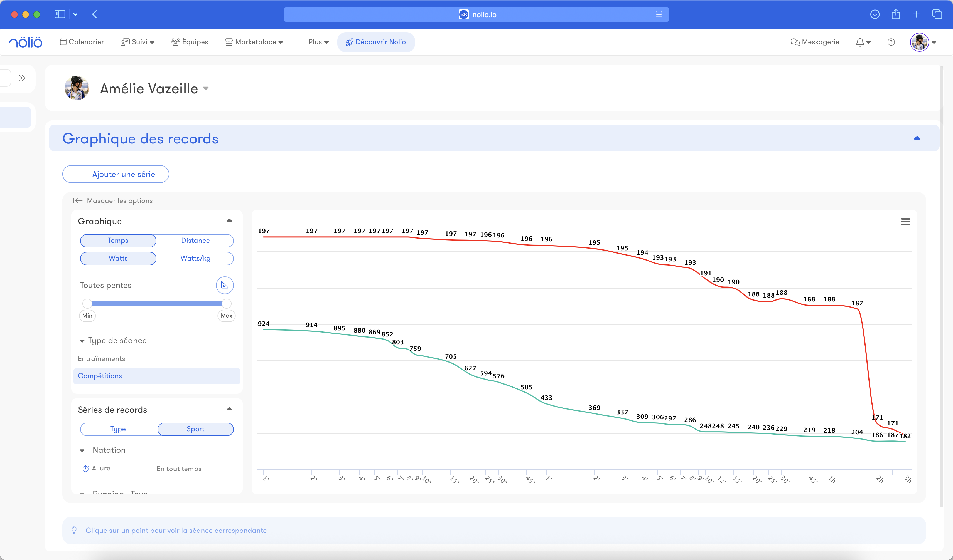Image resolution: width=953 pixels, height=560 pixels.
Task: Collapse the Graphique des records section
Action: (x=917, y=138)
